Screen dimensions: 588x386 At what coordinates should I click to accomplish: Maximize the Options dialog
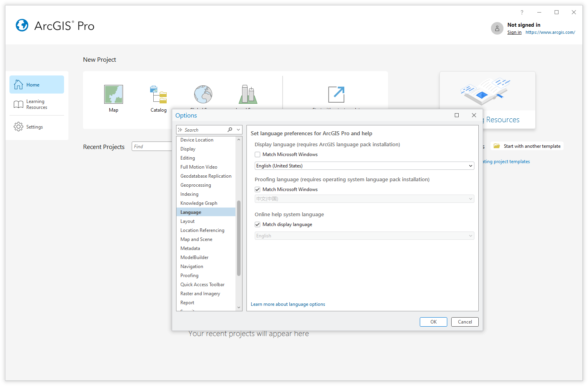tap(457, 115)
